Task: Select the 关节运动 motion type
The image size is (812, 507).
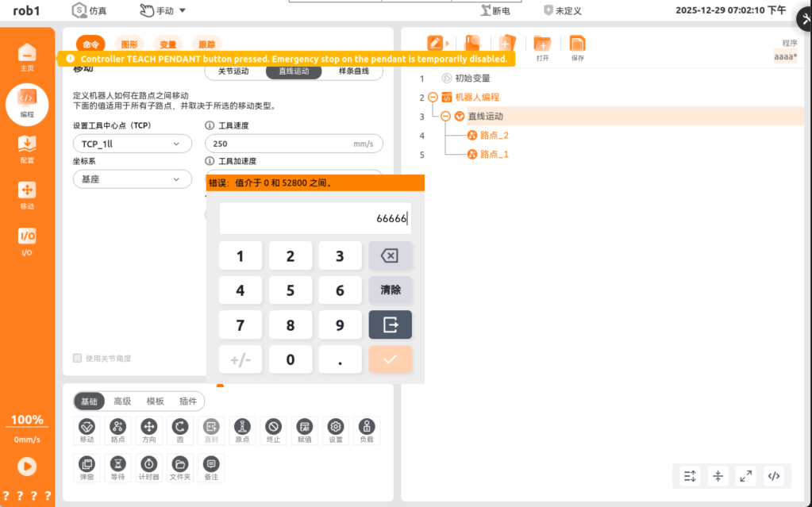Action: pyautogui.click(x=233, y=71)
